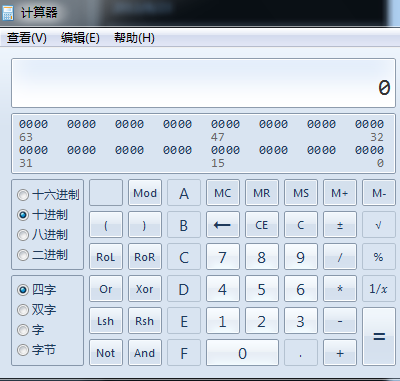Open the 帮助(H) menu
The image size is (400, 381).
(134, 38)
